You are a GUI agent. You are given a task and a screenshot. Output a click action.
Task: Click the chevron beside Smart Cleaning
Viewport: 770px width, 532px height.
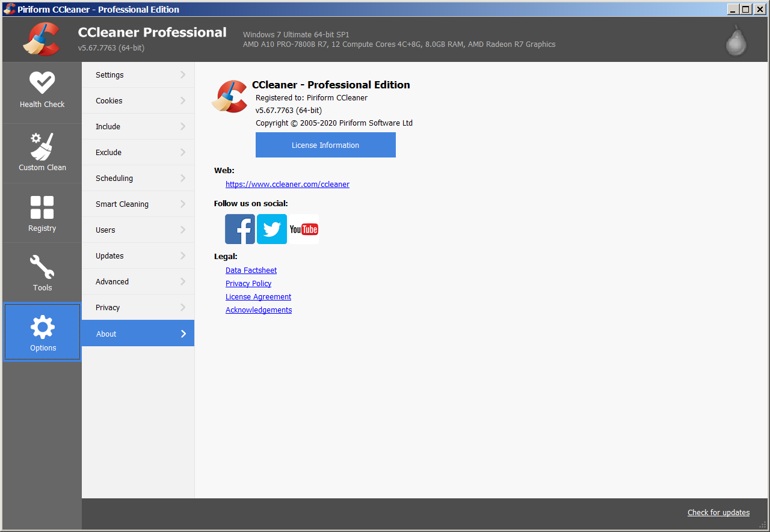tap(183, 204)
